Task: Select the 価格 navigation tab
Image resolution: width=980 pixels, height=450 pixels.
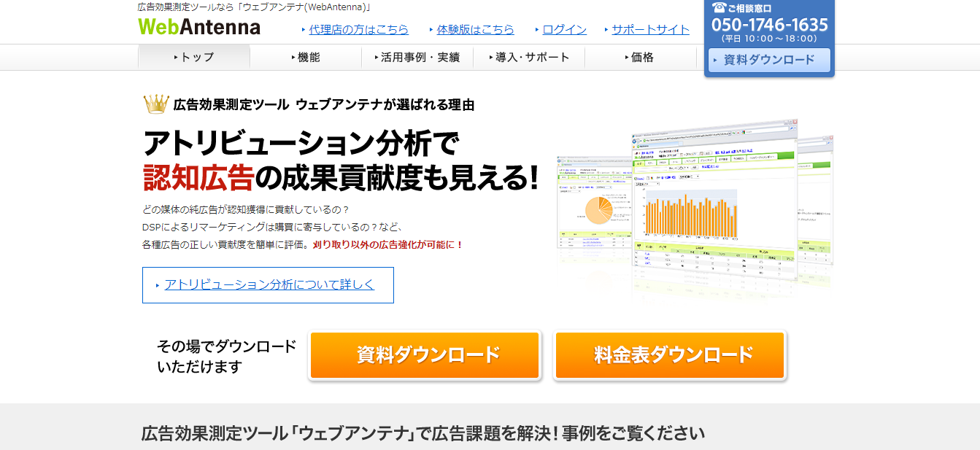Action: click(x=641, y=57)
